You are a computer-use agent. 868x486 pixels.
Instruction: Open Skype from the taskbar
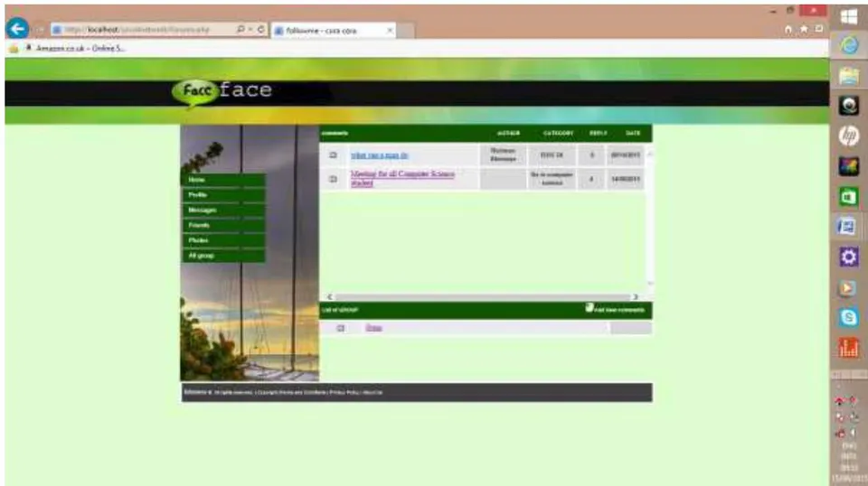click(x=849, y=317)
